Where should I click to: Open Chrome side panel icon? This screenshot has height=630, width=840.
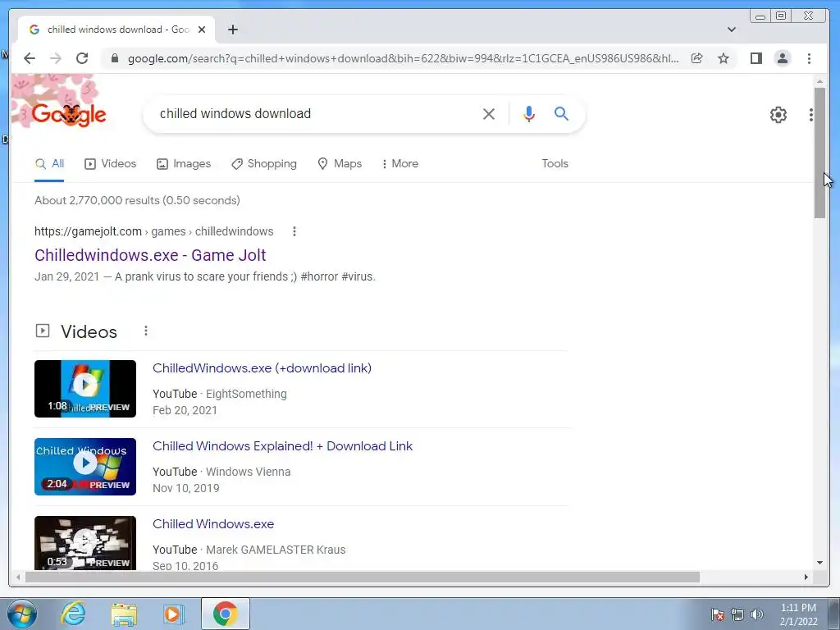click(756, 58)
